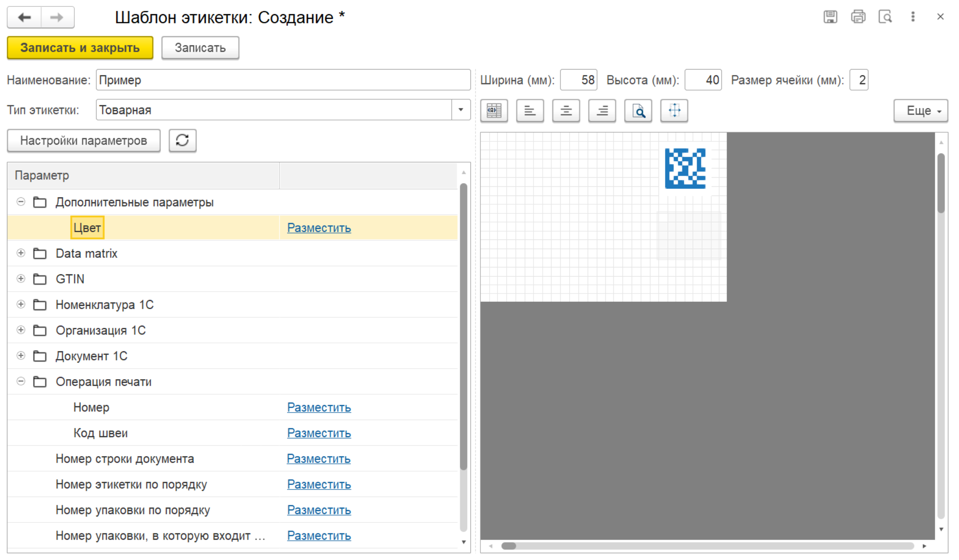Click the barcode insert toolbar icon

494,111
